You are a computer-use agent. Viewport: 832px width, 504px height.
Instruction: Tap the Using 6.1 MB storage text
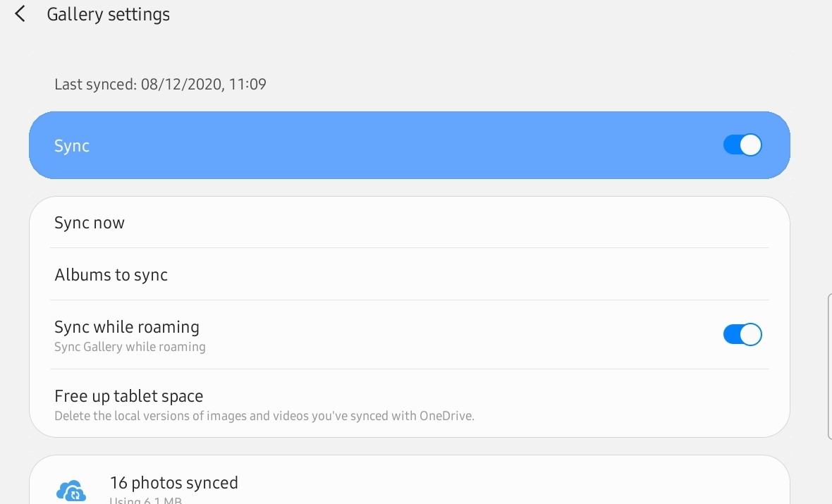pos(145,500)
